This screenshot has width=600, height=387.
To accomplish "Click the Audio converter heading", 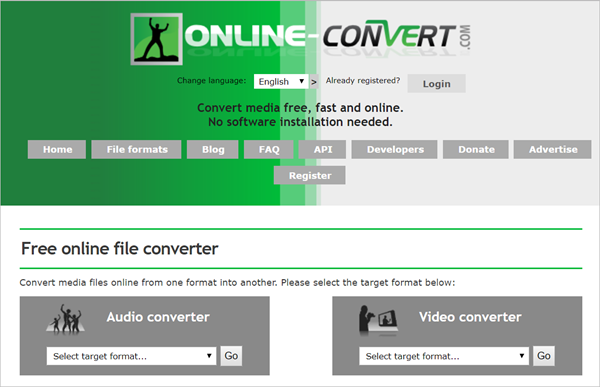I will point(158,317).
